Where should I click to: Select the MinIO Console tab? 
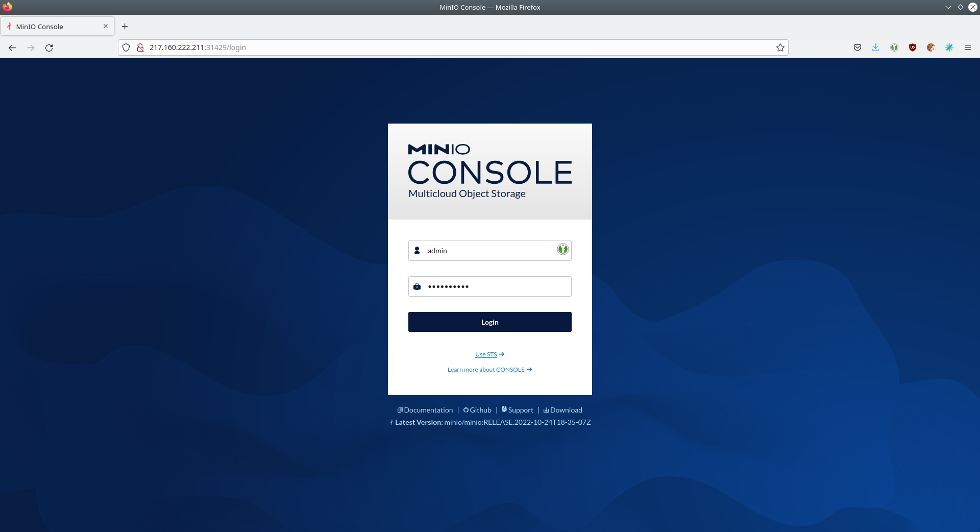point(51,27)
